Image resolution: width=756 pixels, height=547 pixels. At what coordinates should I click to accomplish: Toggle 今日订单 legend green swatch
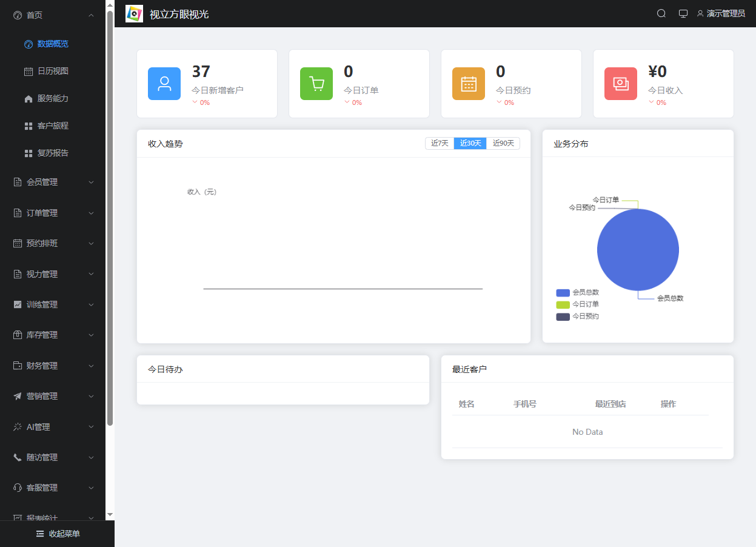[563, 304]
